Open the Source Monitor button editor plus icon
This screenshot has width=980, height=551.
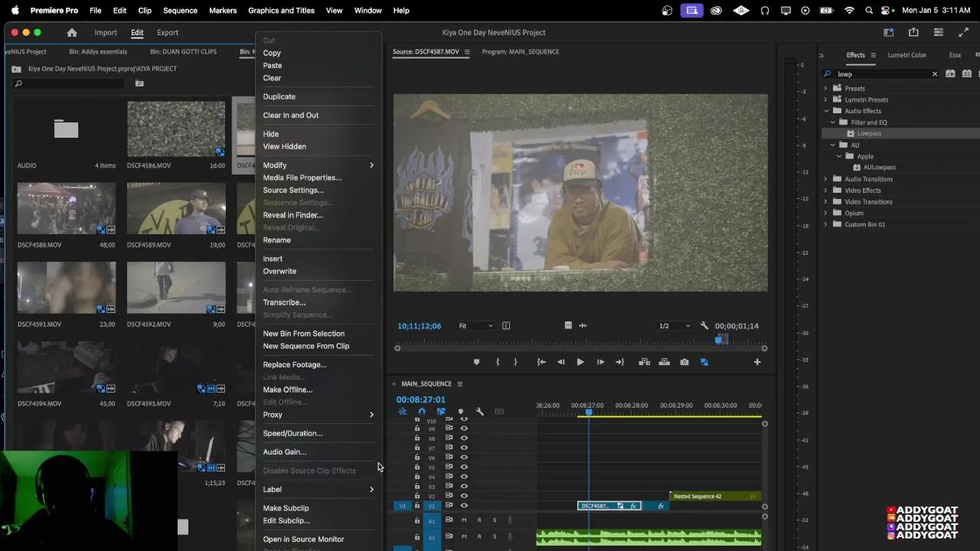[x=757, y=362]
